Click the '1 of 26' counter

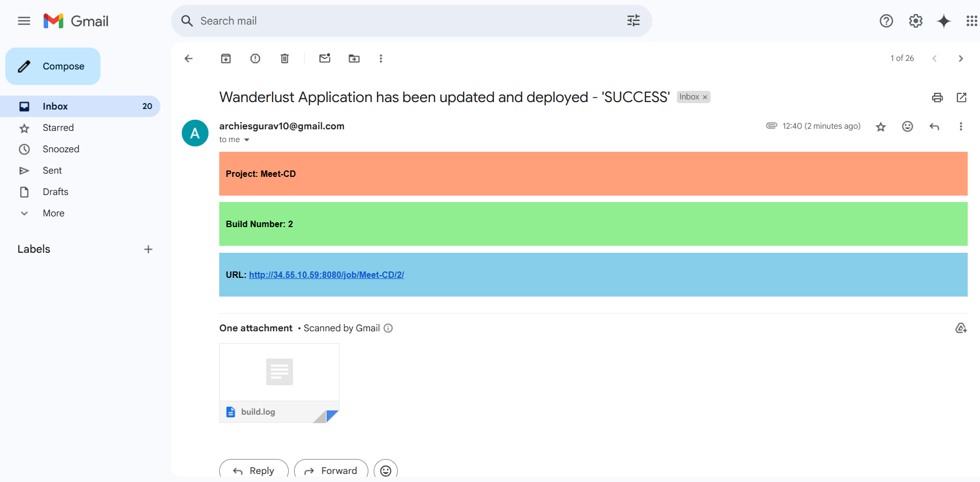click(902, 58)
